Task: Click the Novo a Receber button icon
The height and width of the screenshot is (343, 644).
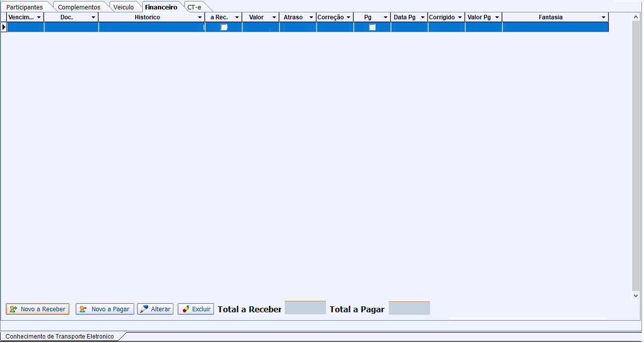Action: pyautogui.click(x=13, y=309)
